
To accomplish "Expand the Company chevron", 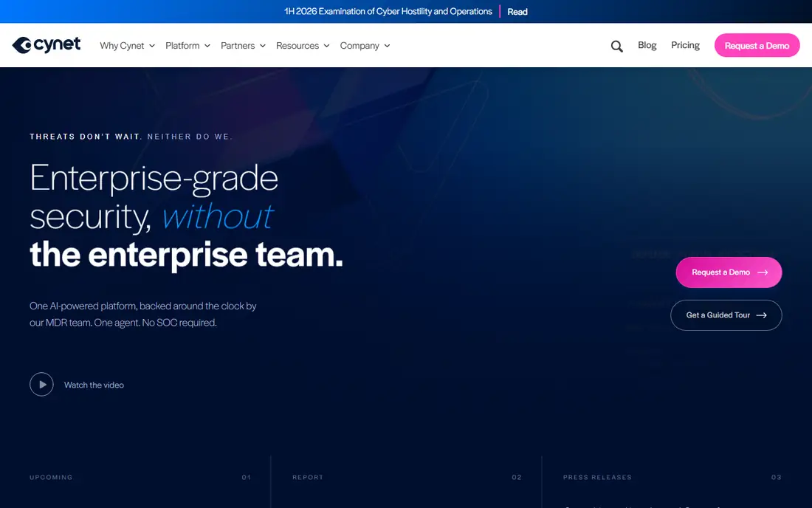I will (387, 46).
